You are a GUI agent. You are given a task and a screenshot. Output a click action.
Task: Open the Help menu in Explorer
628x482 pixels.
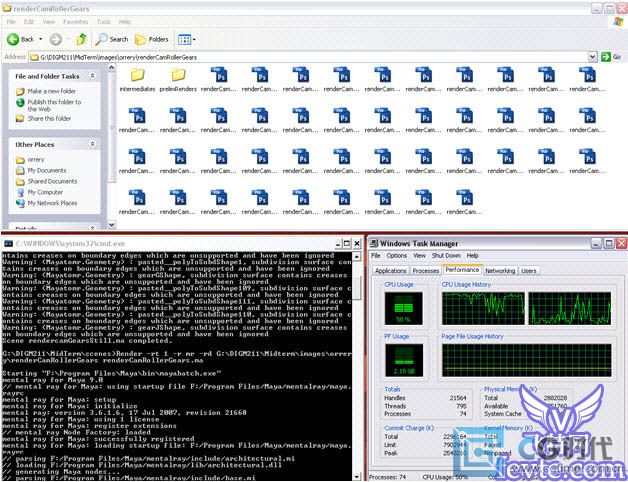[x=125, y=22]
